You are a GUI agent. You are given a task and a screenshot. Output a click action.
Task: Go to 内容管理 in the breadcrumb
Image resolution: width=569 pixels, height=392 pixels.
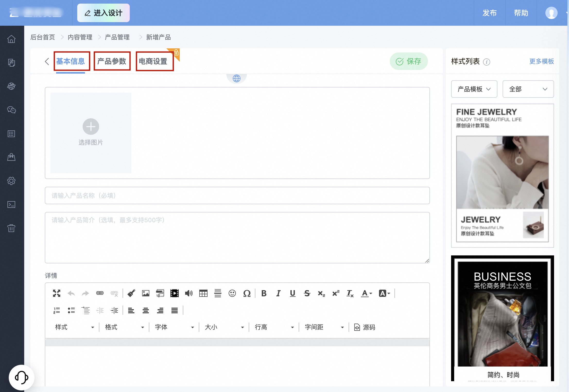pos(80,37)
